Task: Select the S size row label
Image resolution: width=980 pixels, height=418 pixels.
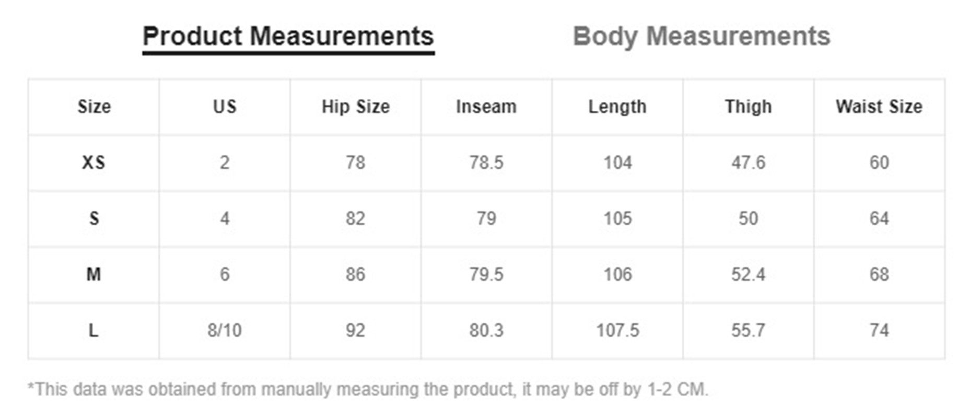Action: (x=94, y=218)
